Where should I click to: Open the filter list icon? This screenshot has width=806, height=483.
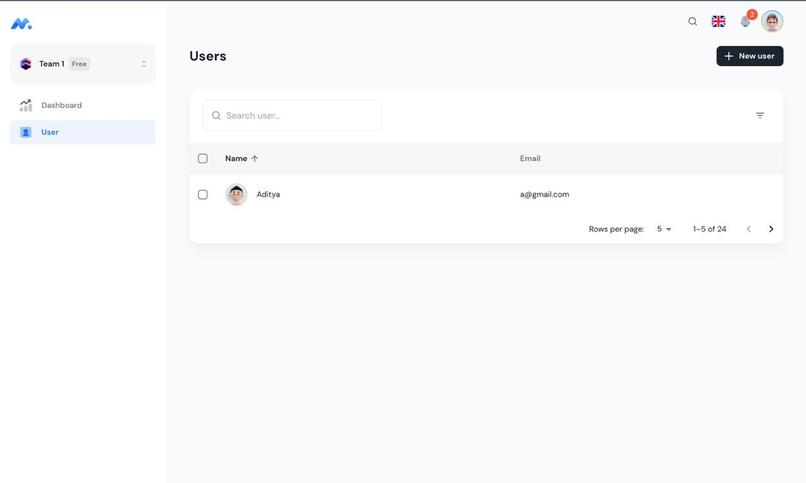pos(760,116)
